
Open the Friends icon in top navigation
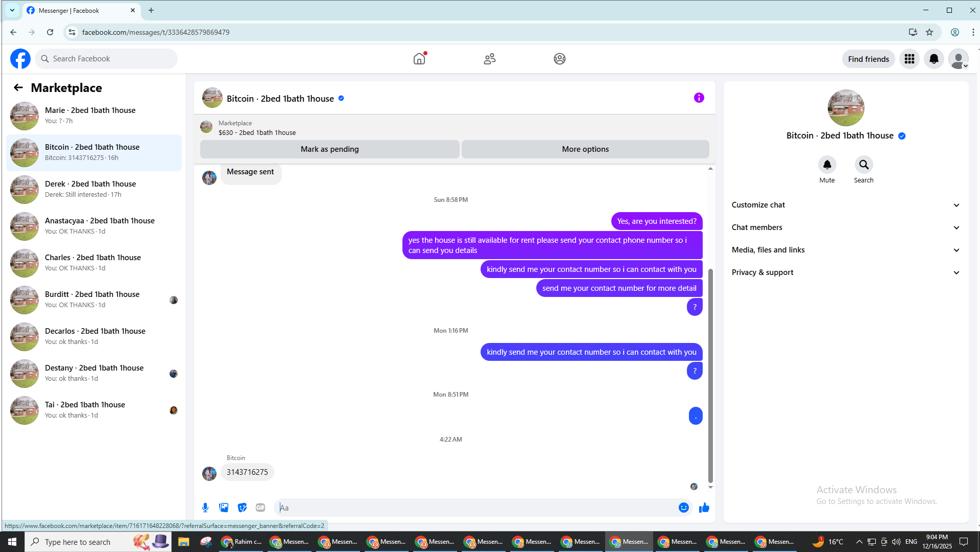[x=490, y=59]
